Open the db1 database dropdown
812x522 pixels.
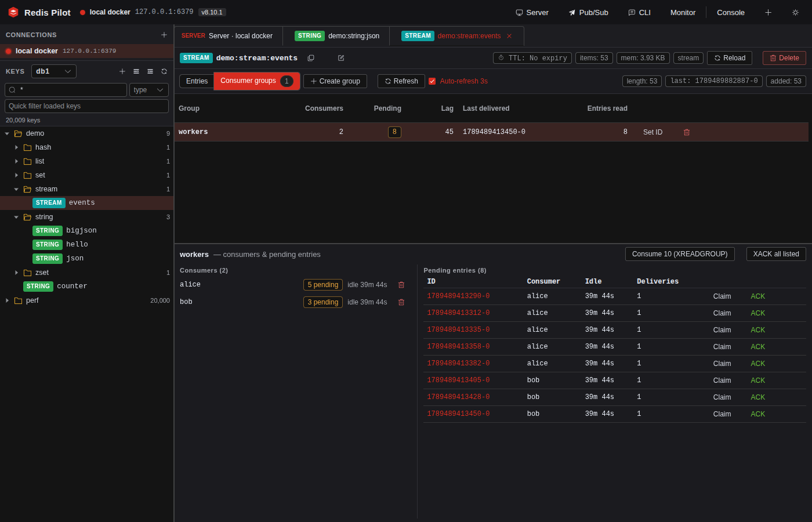54,71
